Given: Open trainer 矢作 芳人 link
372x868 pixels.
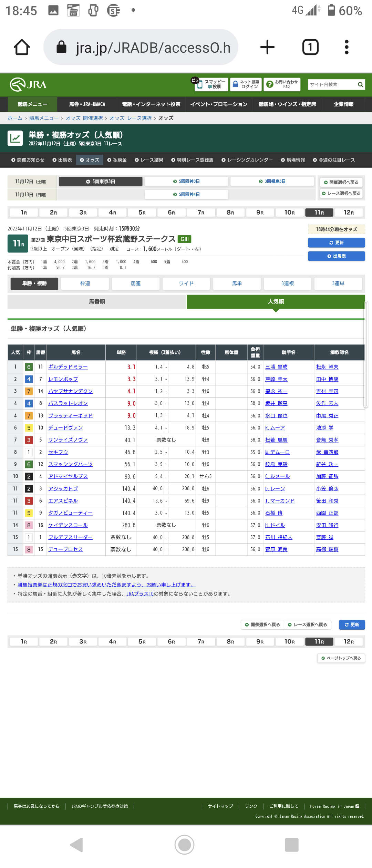Looking at the screenshot, I should 327,403.
